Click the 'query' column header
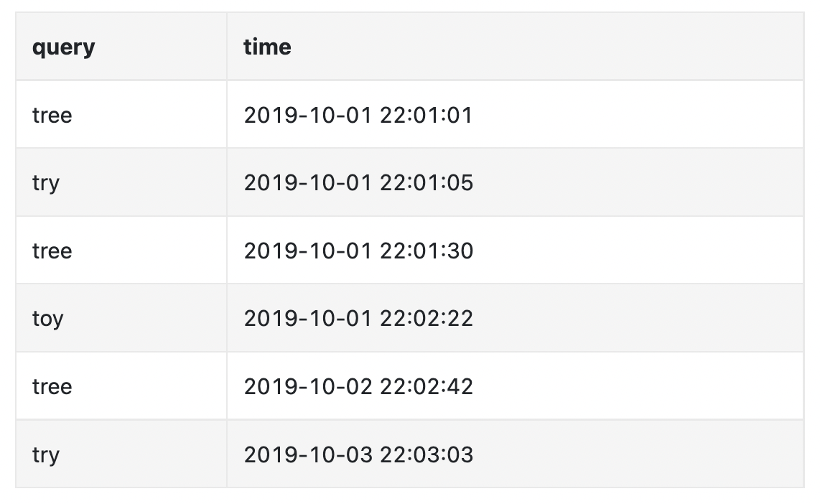 click(x=63, y=47)
